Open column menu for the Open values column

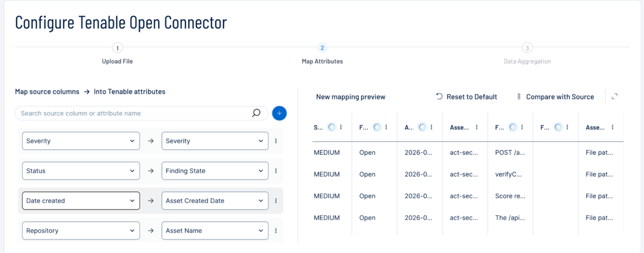coord(386,127)
